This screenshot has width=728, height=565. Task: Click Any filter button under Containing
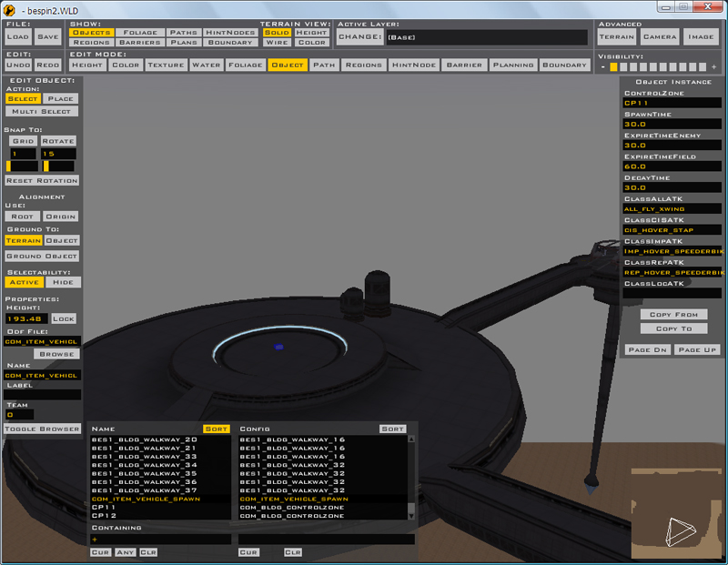click(126, 552)
